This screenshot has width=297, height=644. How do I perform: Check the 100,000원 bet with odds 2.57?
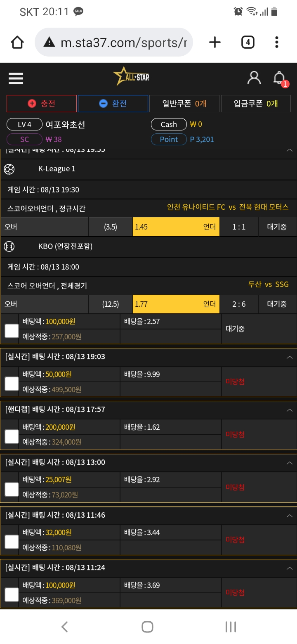[x=12, y=331]
